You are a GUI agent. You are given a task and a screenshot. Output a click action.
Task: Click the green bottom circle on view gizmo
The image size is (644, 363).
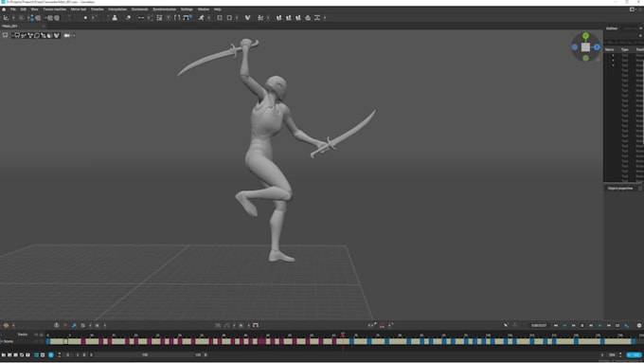click(585, 59)
